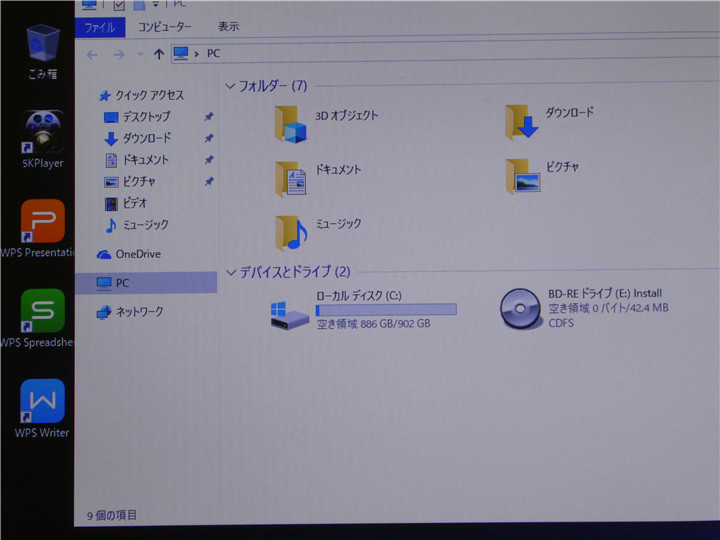Click the 3D オブジェクト folder name
720x540 pixels.
point(346,116)
